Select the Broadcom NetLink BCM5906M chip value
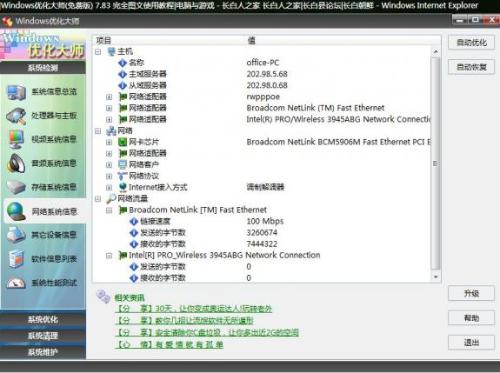The height and width of the screenshot is (373, 500). tap(338, 142)
